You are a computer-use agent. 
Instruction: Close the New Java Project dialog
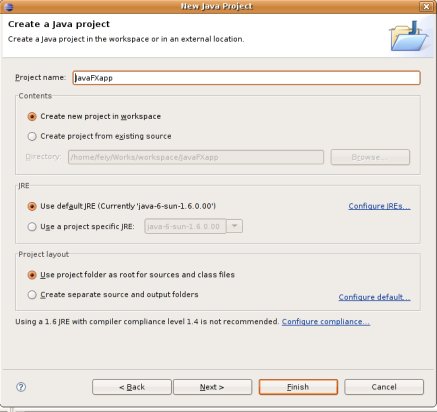426,6
